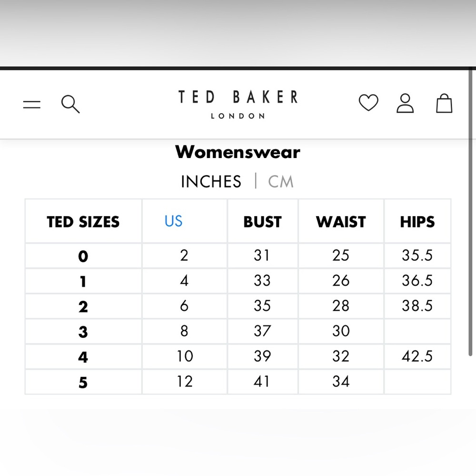Select US size 4 cell

point(184,280)
